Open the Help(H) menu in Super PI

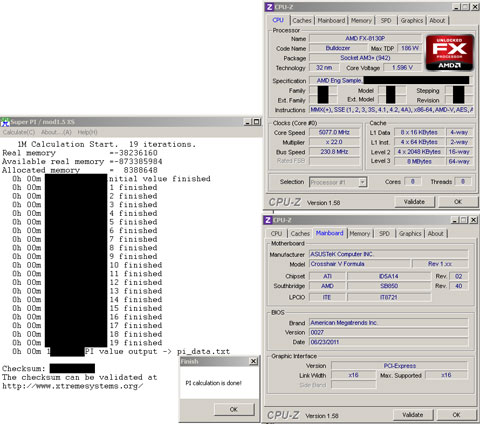[87, 132]
